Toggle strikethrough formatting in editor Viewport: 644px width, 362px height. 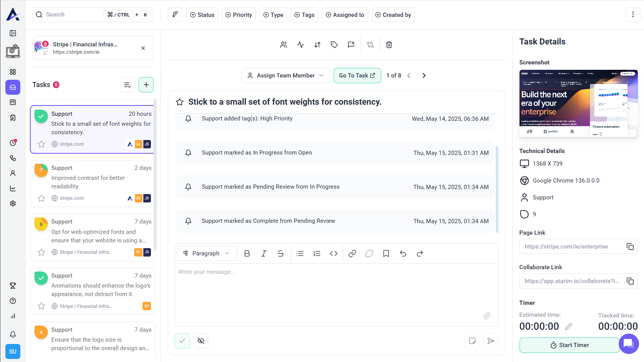point(281,253)
